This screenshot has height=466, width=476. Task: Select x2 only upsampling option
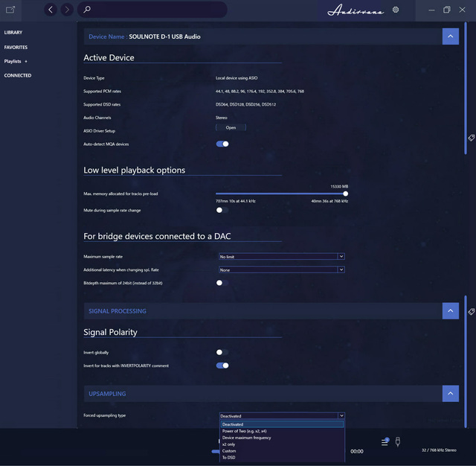[x=282, y=444]
